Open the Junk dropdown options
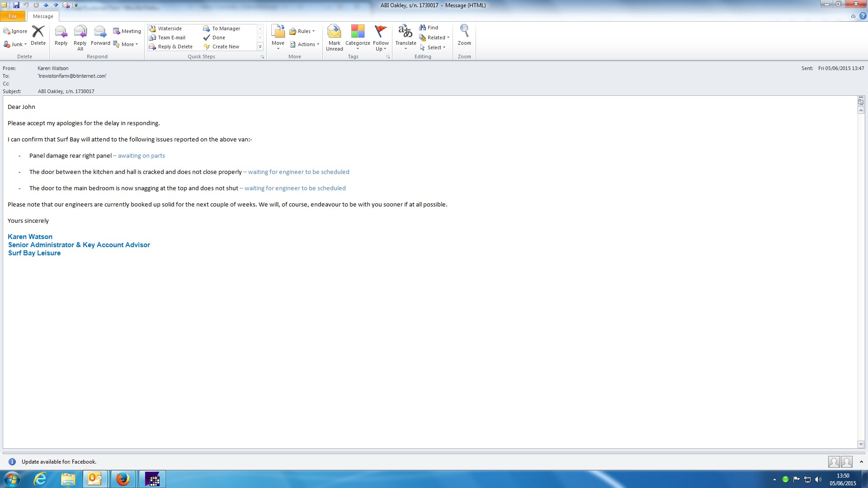This screenshot has width=868, height=488. click(x=15, y=44)
